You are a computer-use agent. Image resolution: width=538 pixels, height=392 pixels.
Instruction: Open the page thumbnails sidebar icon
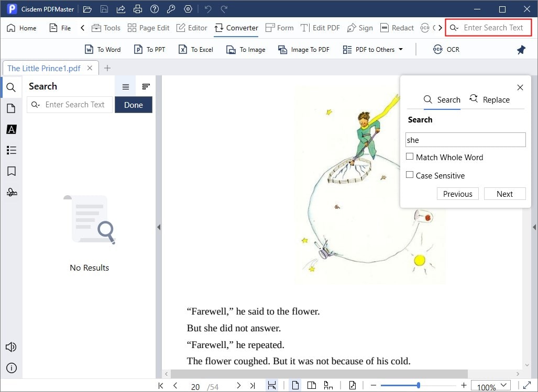click(11, 108)
